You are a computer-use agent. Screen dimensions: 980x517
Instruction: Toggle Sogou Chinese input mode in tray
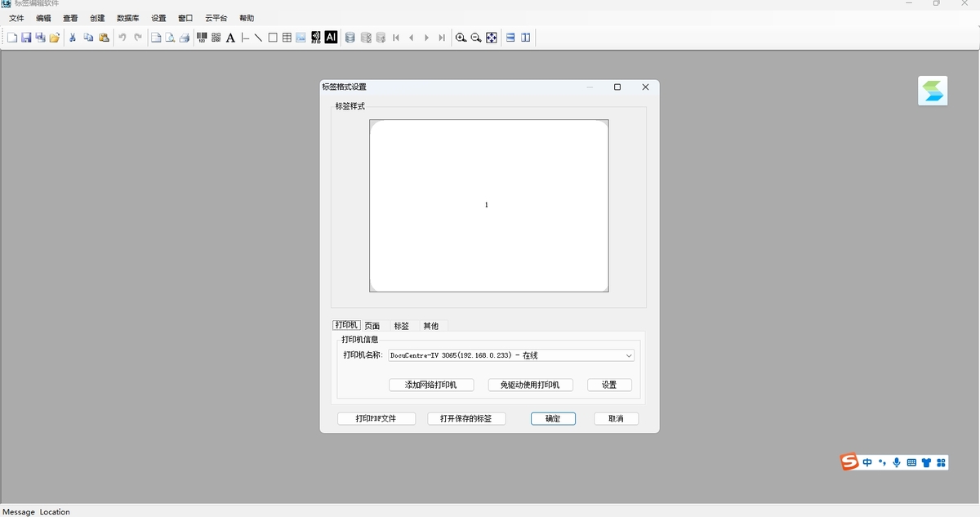pos(867,462)
